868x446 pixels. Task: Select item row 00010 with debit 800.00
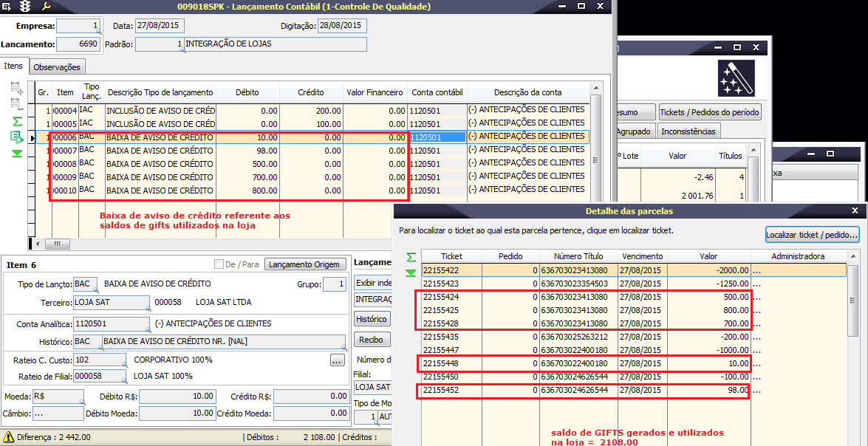point(312,191)
